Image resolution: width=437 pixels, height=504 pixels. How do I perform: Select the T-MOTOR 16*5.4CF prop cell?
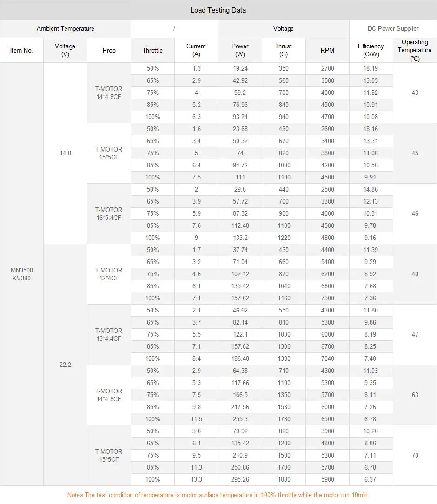coord(109,214)
